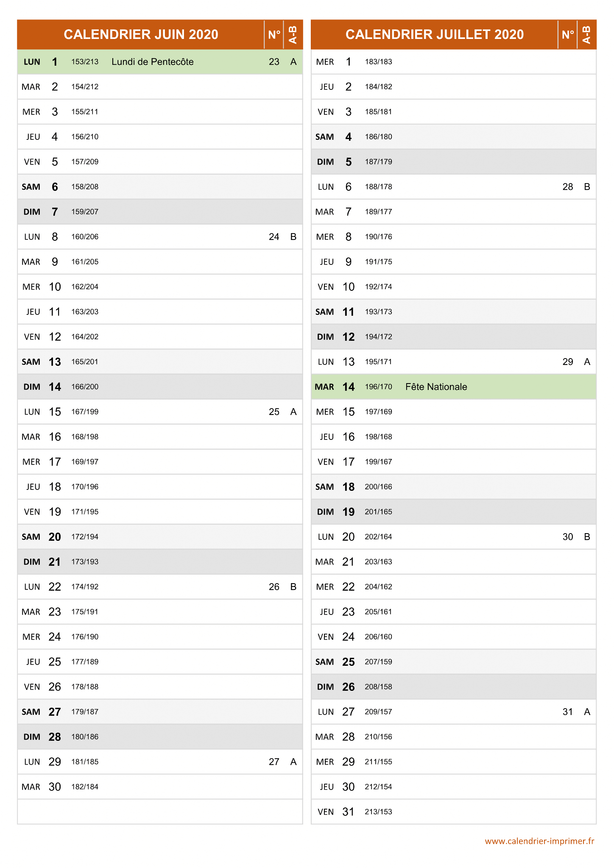Select the Fête Nationale holiday row
The width and height of the screenshot is (614, 868).
(454, 387)
